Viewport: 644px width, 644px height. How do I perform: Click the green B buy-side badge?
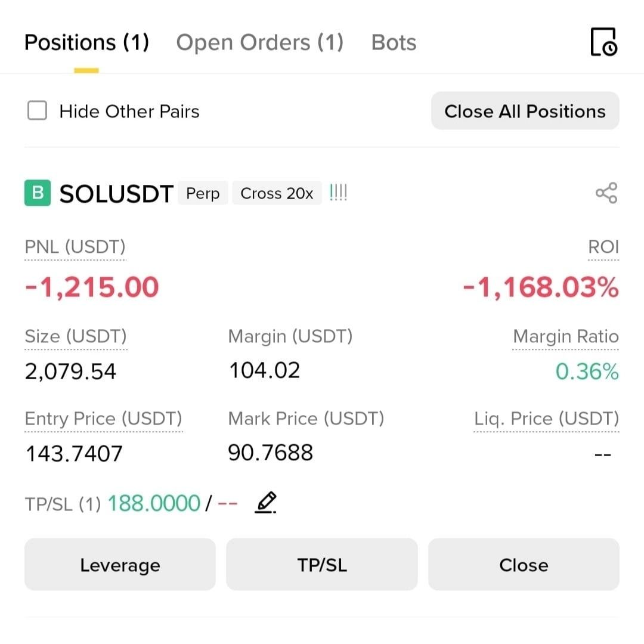click(x=38, y=193)
